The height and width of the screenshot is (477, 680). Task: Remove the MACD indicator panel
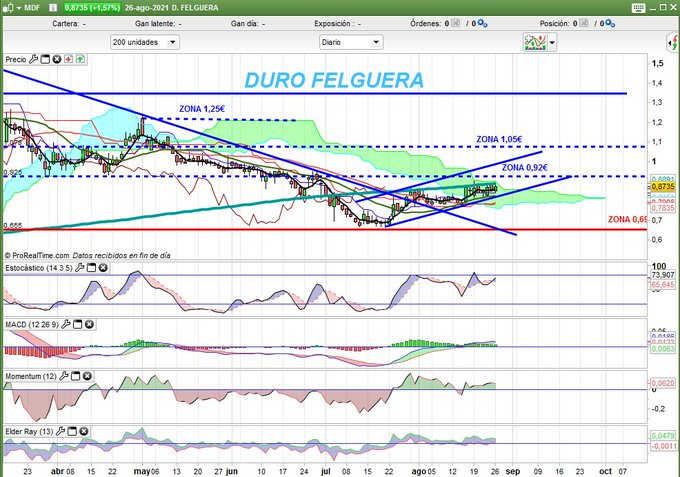[x=89, y=324]
